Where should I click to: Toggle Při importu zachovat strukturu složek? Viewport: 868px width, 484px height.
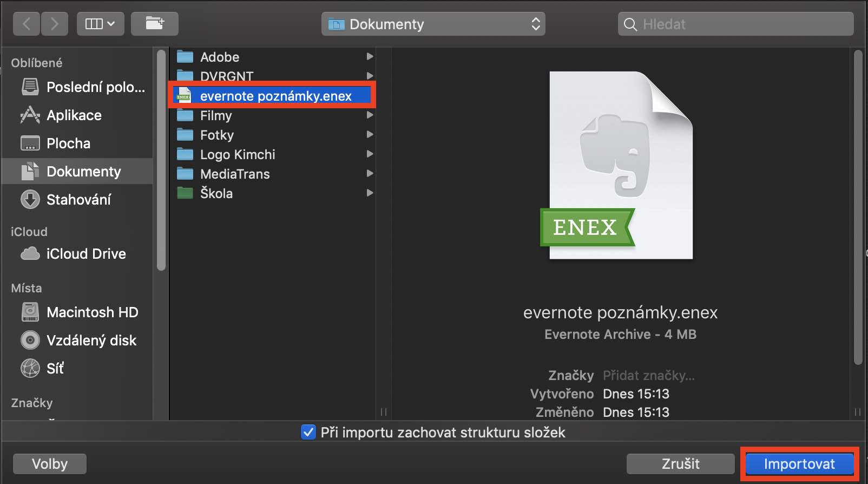click(308, 432)
